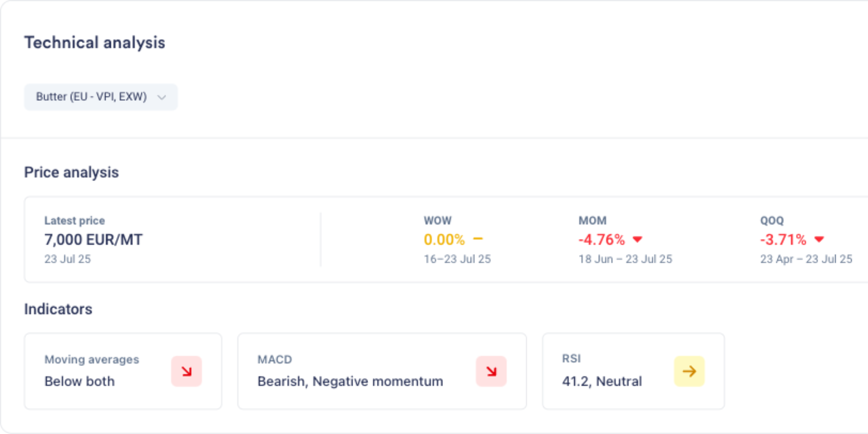Click the RSI neutral yellow arrow icon
Screen dimensions: 868x434
click(x=690, y=371)
